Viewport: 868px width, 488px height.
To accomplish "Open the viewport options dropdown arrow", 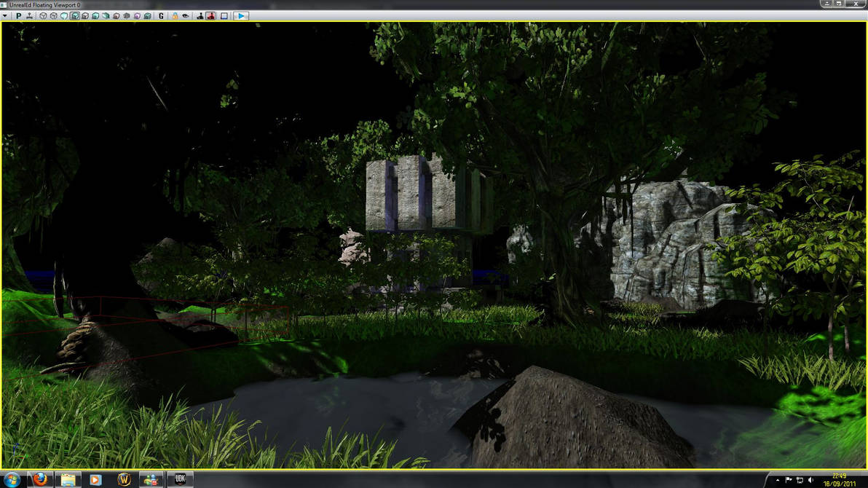I will [x=5, y=16].
